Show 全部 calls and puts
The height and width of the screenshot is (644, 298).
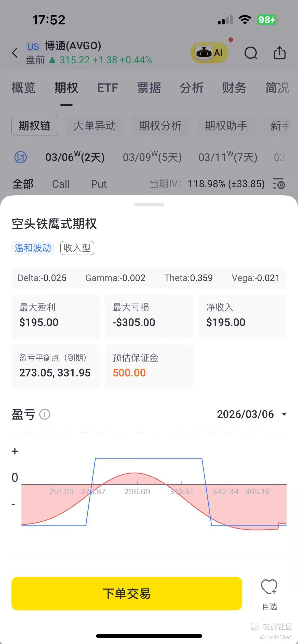coord(23,184)
